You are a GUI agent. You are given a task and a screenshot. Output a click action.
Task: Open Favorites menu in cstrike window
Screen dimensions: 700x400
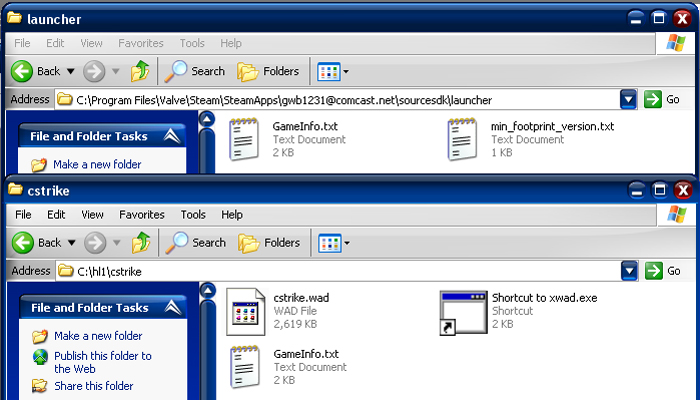click(142, 214)
